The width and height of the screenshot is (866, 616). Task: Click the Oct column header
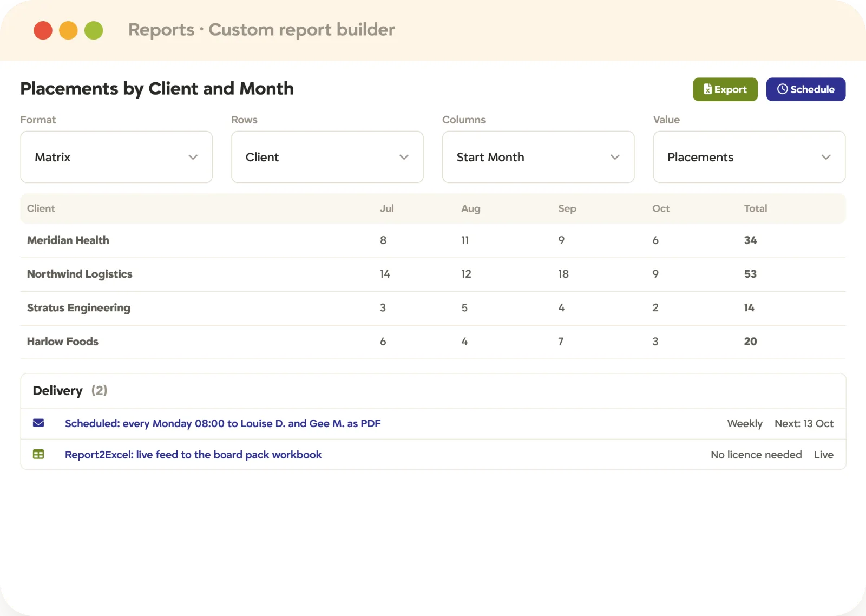(x=661, y=208)
